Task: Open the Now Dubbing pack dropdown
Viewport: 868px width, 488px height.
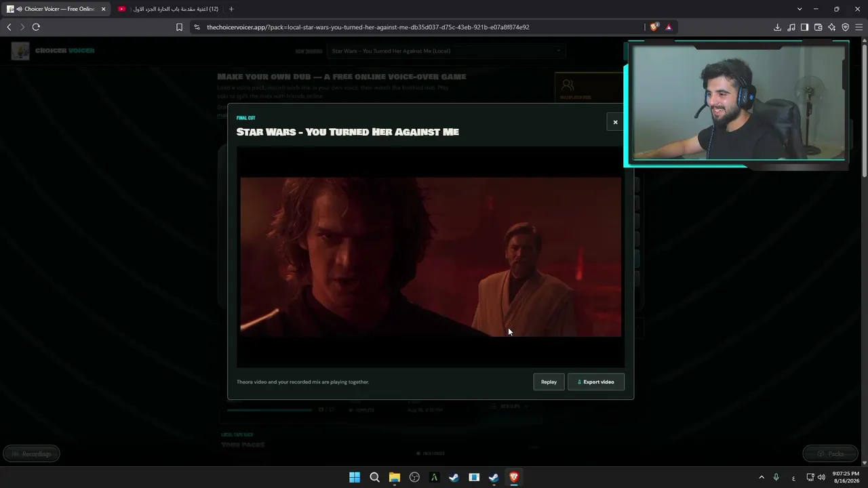Action: (446, 51)
